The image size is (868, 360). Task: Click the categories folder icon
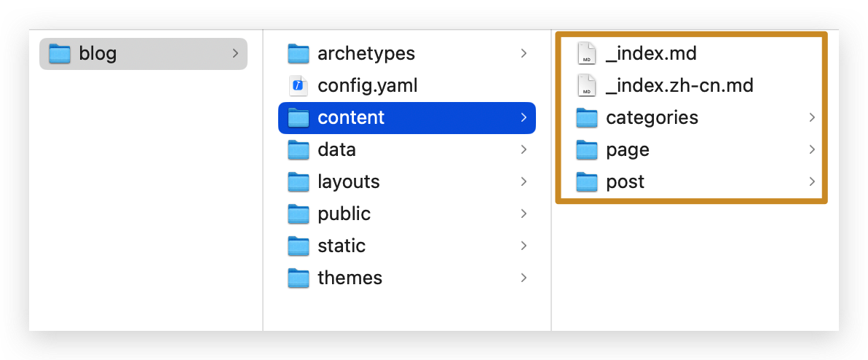tap(587, 117)
